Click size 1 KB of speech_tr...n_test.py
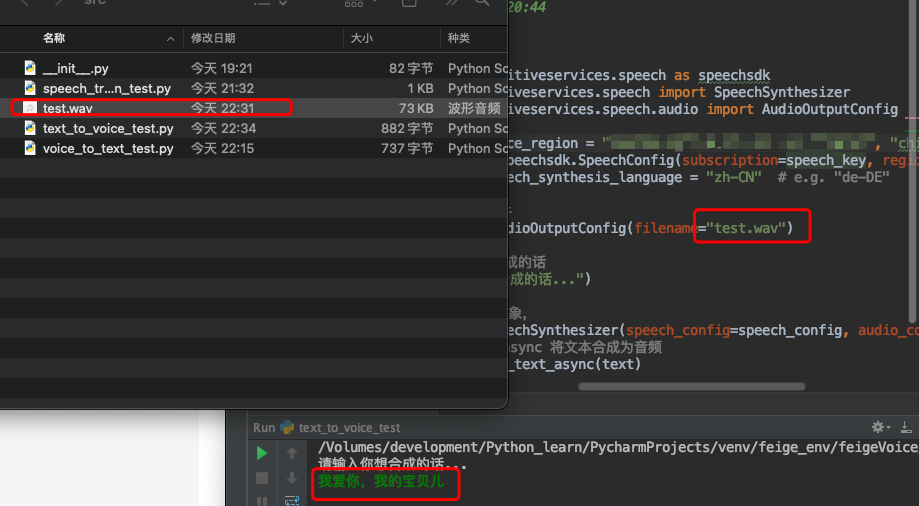The height and width of the screenshot is (506, 919). tap(420, 88)
